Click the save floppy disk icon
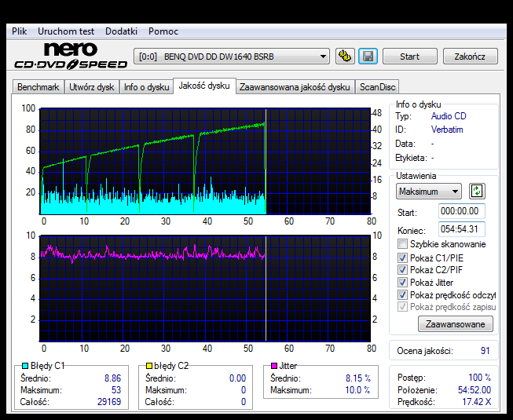Screen dimensions: 513x420 (x=368, y=57)
